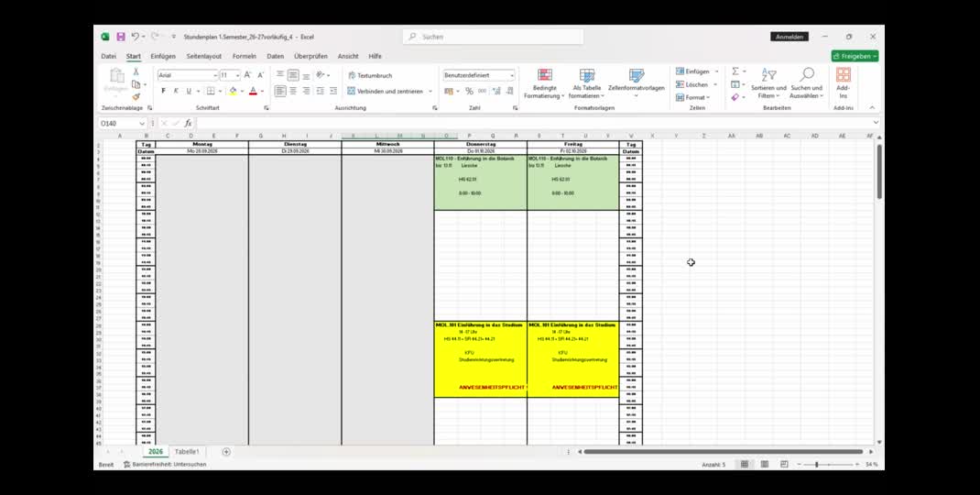This screenshot has width=980, height=495.
Task: Click the zoom slider handle
Action: click(816, 465)
